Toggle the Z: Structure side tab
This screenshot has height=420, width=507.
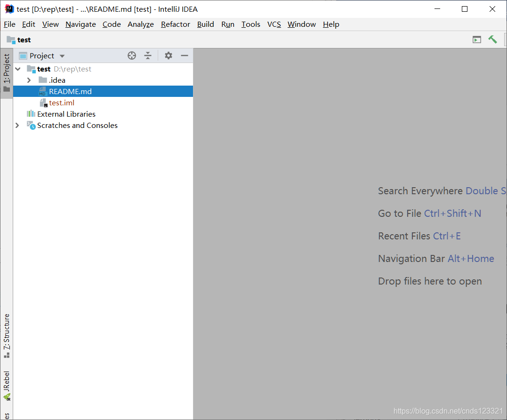pyautogui.click(x=7, y=336)
